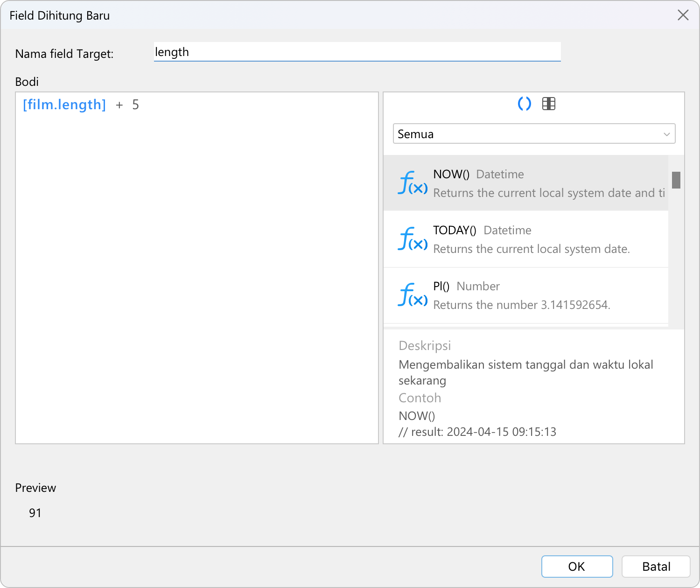700x588 pixels.
Task: Click the number 5 in the expression
Action: 135,105
